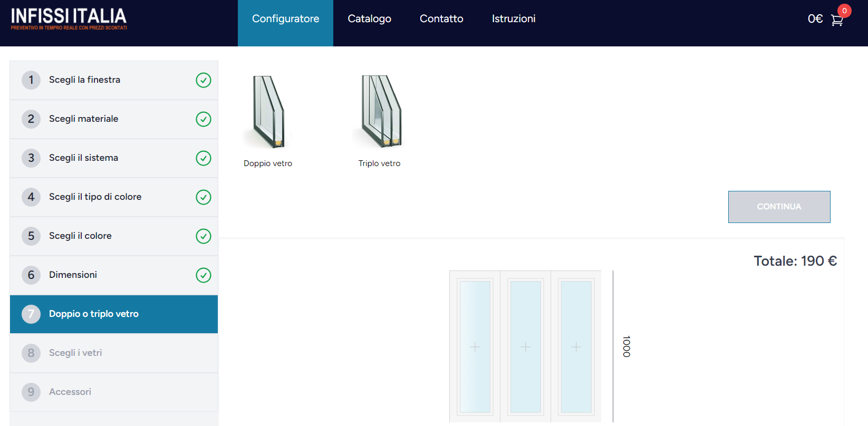Click the step 1 number circle
The width and height of the screenshot is (868, 426).
click(31, 80)
